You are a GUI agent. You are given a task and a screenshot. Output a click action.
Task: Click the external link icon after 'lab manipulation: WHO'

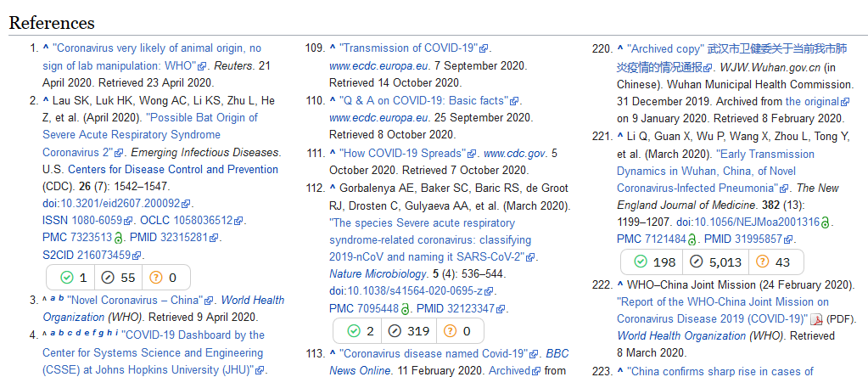tap(202, 66)
